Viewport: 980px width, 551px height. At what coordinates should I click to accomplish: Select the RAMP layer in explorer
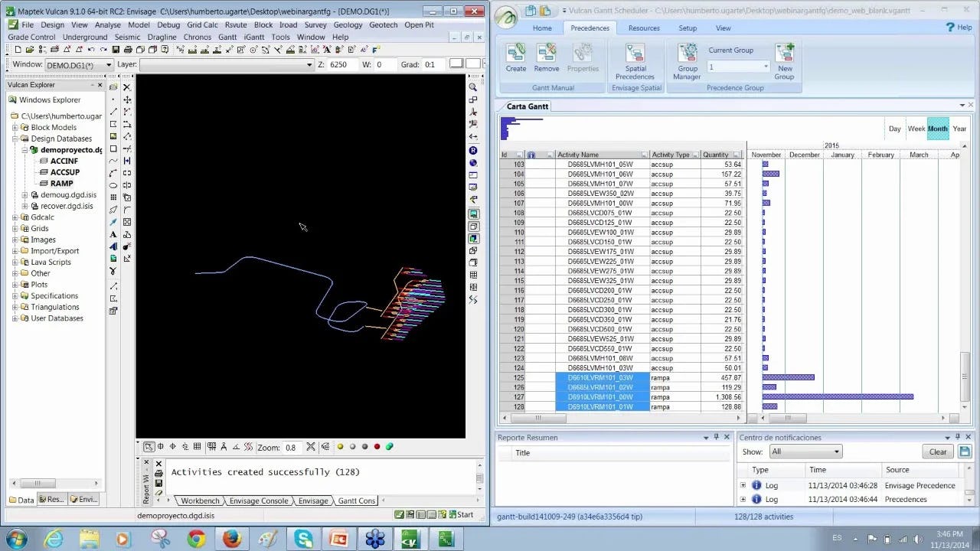61,184
